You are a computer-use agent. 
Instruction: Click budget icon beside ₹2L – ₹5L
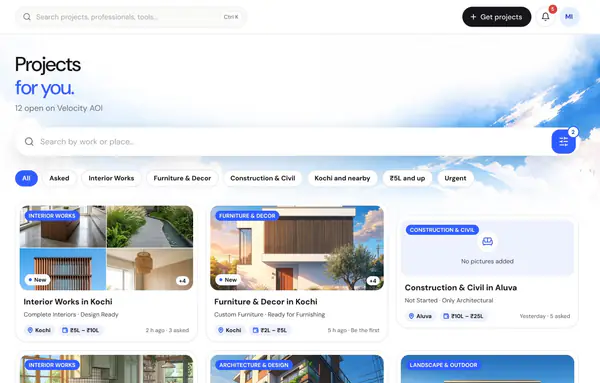click(x=255, y=330)
